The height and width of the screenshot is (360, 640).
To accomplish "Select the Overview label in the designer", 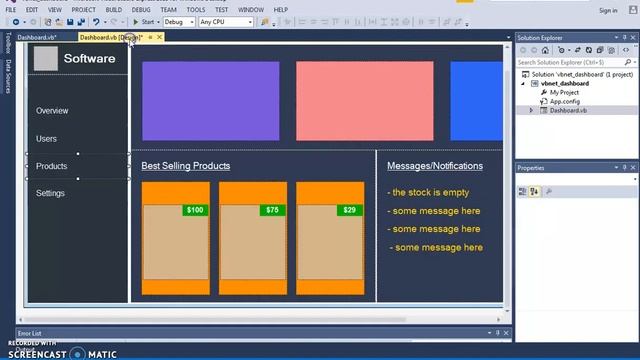I will click(x=52, y=111).
